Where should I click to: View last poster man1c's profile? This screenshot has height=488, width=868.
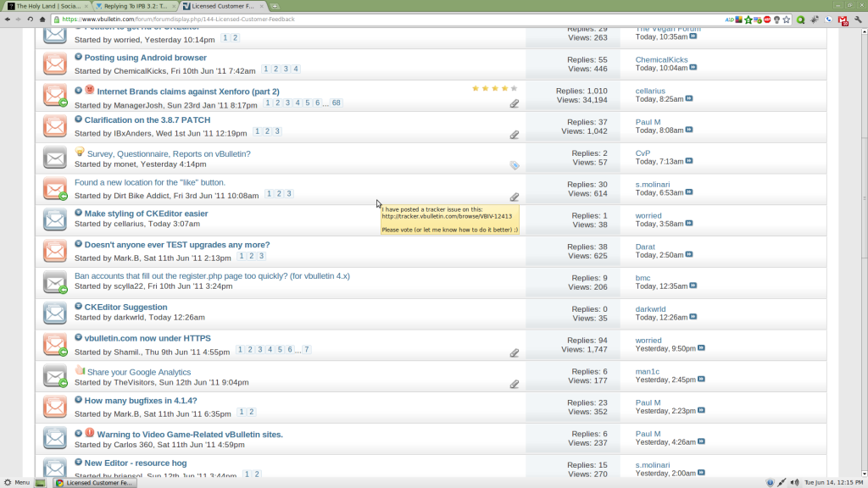pos(647,372)
